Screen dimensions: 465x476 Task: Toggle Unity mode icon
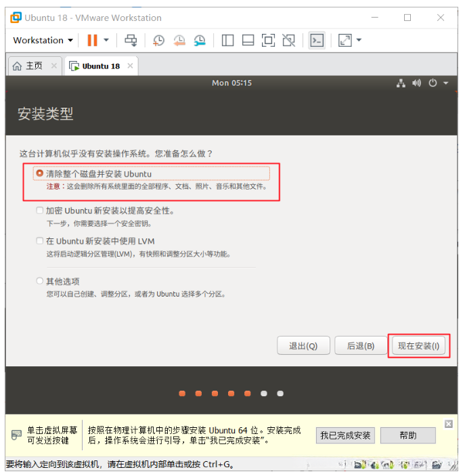[x=288, y=40]
